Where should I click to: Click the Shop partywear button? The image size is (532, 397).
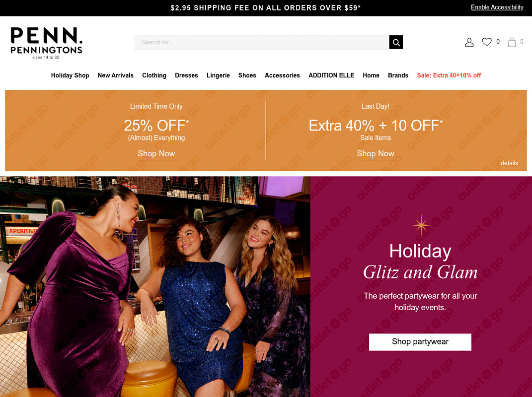[420, 342]
